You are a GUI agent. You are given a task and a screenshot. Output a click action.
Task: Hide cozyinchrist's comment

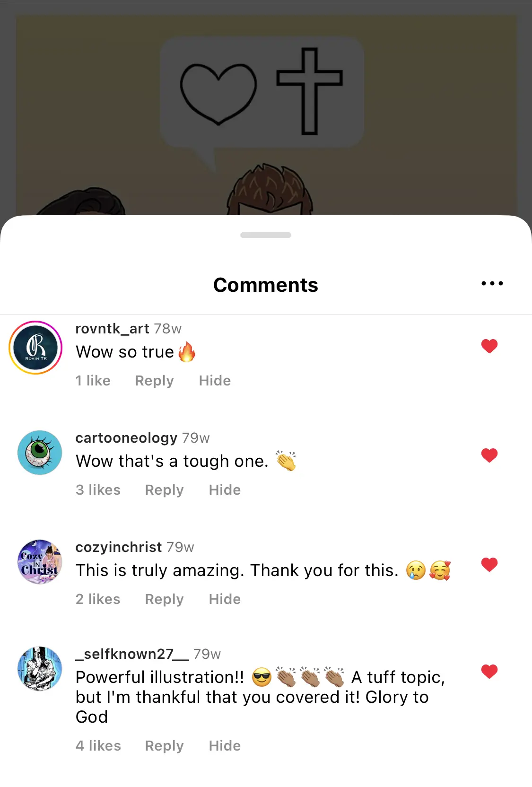click(x=225, y=599)
